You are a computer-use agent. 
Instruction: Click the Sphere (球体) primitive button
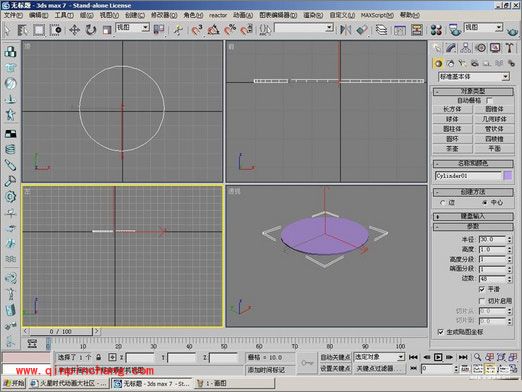452,119
